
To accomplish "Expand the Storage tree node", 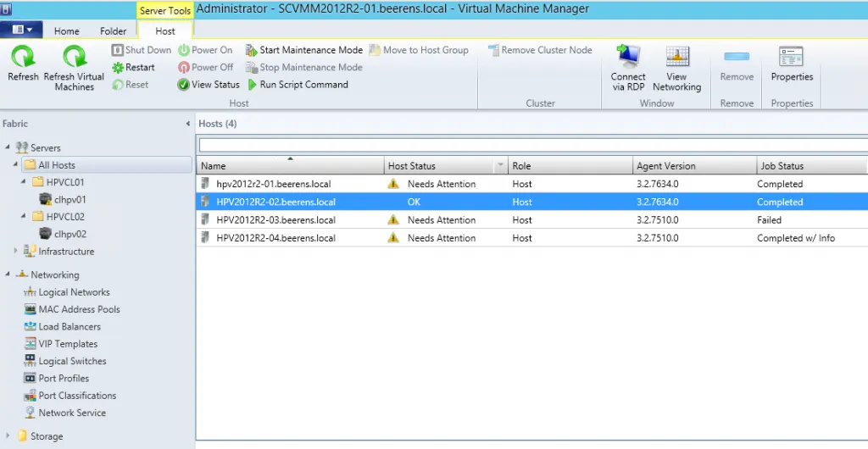I will tap(8, 435).
